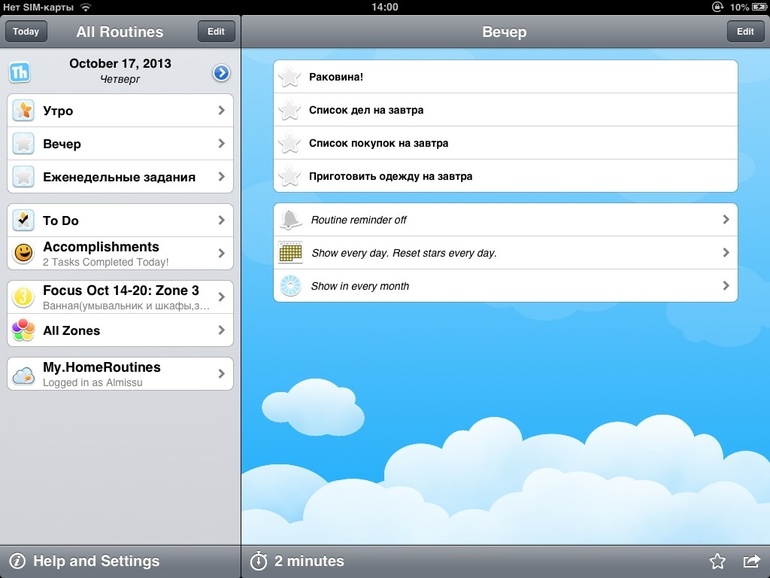
Task: Click 'Список дел на завтра' task text
Action: pos(366,110)
